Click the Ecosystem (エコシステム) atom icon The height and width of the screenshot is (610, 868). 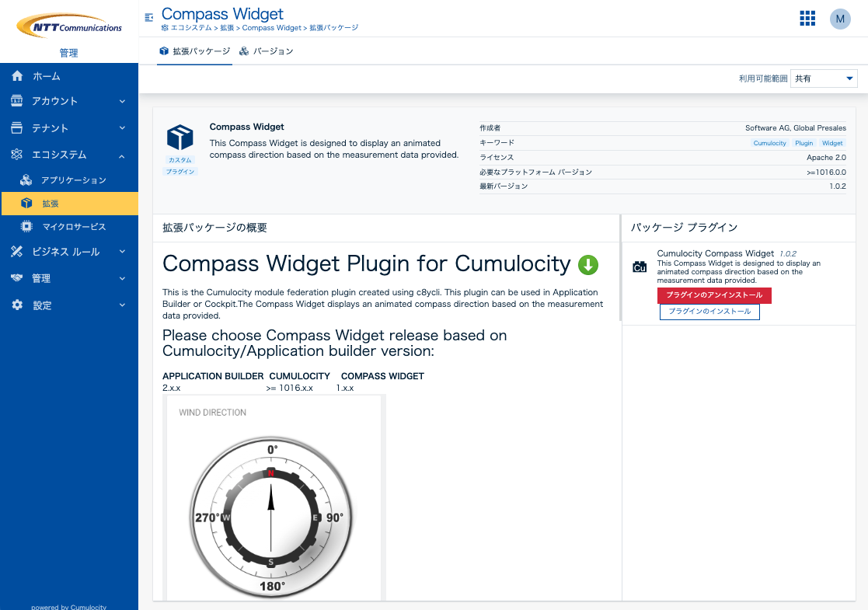(x=17, y=155)
